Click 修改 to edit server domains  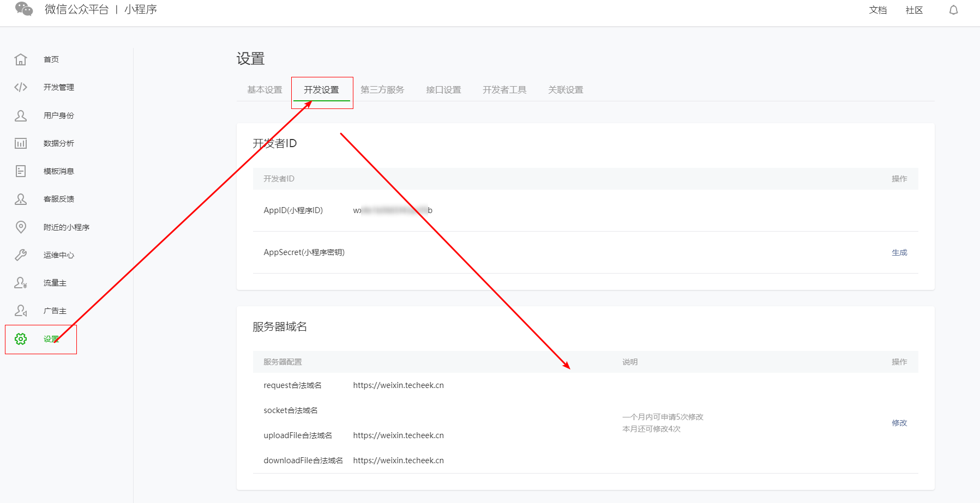[899, 423]
